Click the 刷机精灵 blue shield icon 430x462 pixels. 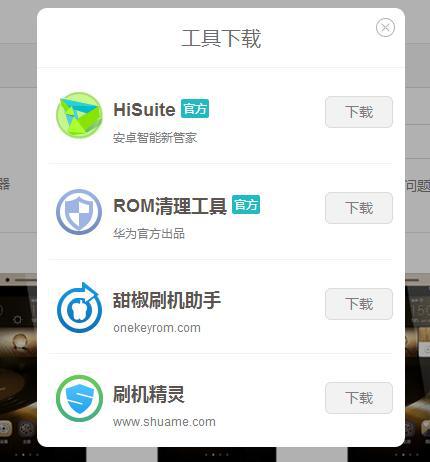[79, 398]
